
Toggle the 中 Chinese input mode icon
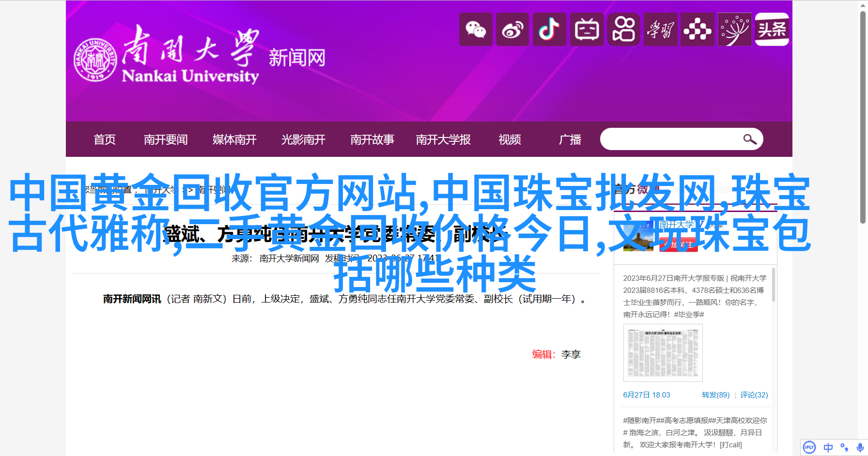point(828,447)
